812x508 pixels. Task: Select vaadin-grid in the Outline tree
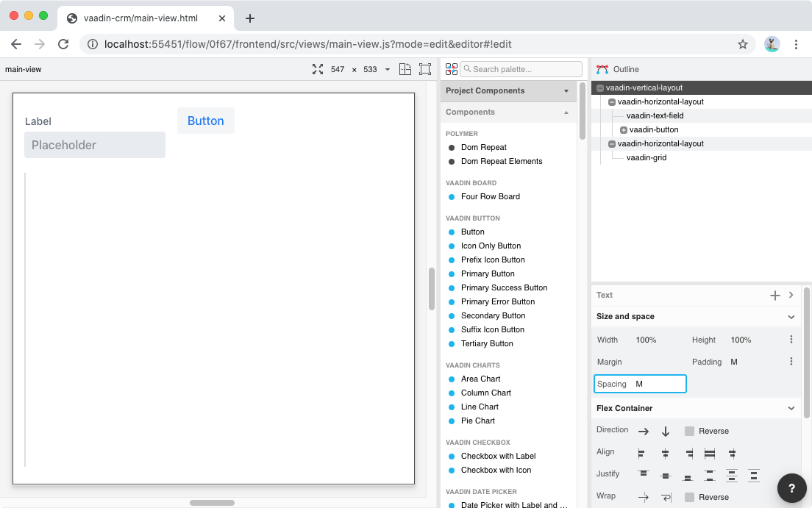[646, 157]
